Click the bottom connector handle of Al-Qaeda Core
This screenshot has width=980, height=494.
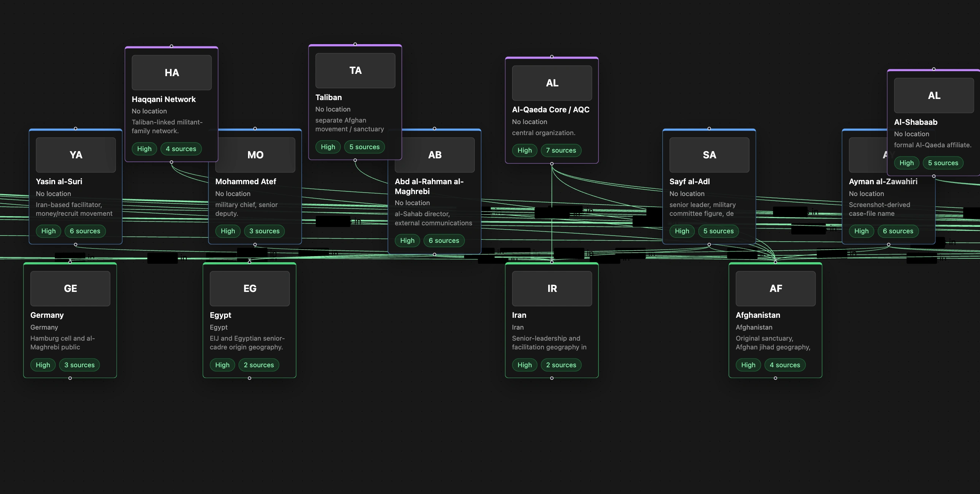click(x=552, y=164)
